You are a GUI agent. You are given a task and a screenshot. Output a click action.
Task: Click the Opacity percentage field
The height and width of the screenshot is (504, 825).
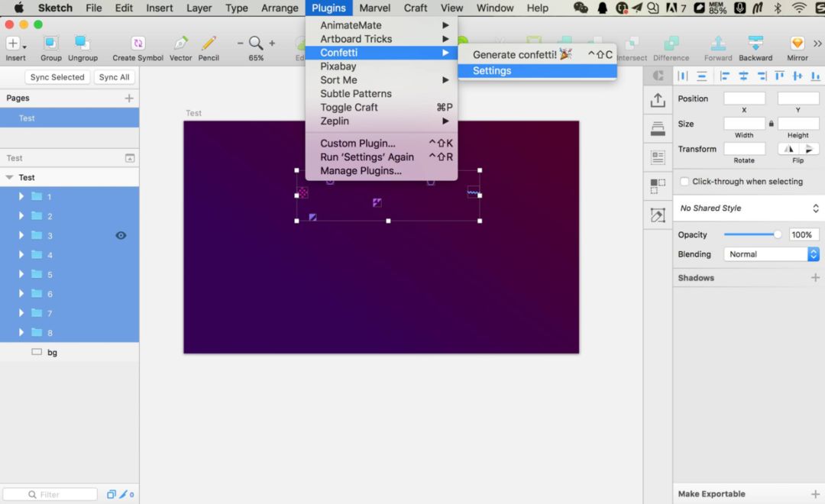[x=804, y=234]
